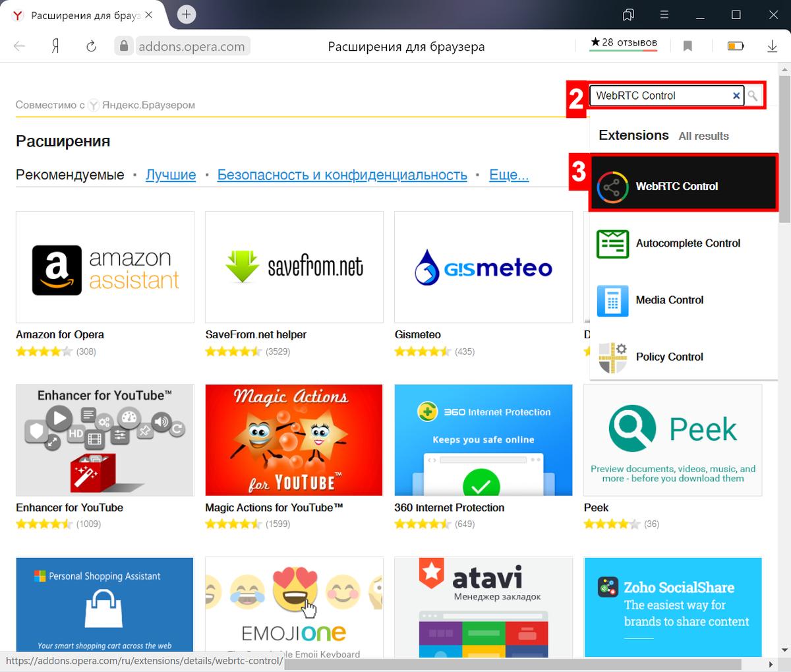The image size is (791, 672).
Task: Open the browser hamburger menu
Action: pyautogui.click(x=664, y=15)
